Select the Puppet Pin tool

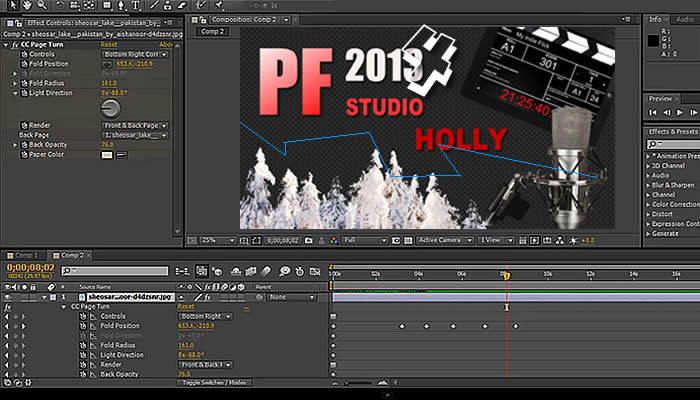tap(219, 5)
